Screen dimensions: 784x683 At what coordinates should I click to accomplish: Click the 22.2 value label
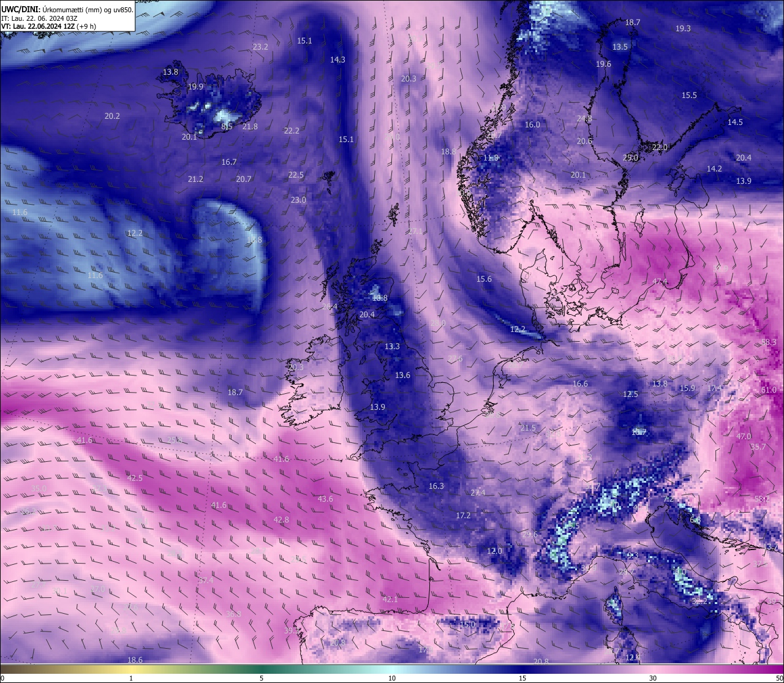click(x=292, y=131)
